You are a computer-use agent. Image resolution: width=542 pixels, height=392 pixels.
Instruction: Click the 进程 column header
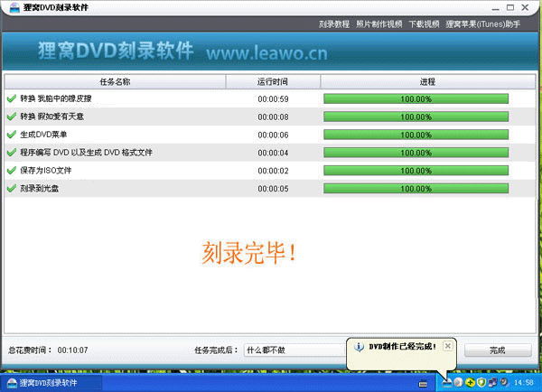pyautogui.click(x=427, y=82)
